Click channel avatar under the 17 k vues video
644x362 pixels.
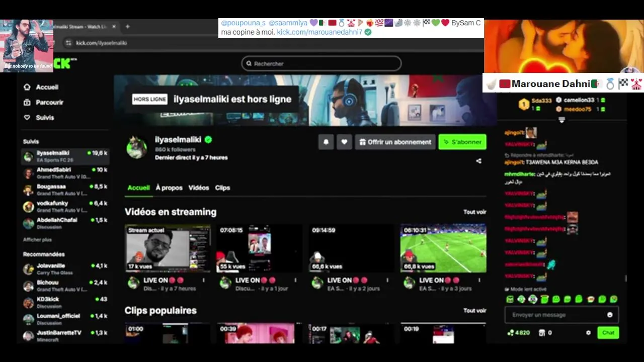(x=133, y=283)
